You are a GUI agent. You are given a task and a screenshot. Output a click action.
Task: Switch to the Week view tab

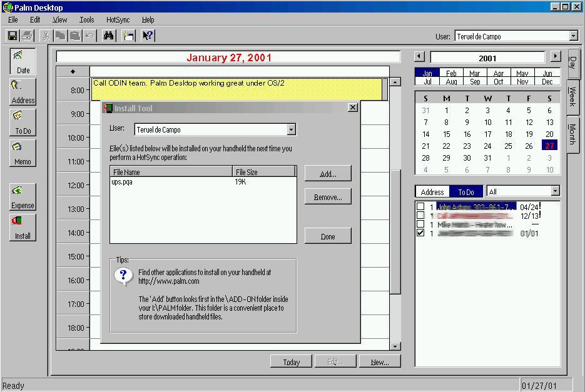[x=572, y=97]
